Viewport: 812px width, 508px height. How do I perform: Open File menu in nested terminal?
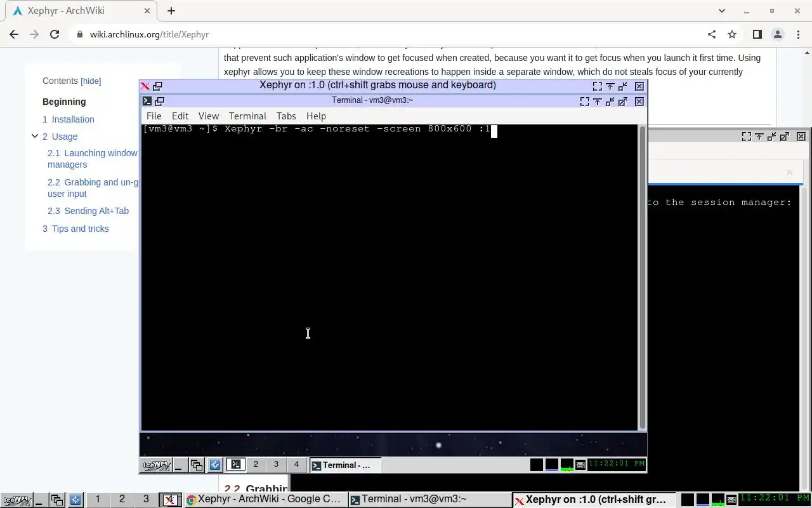pyautogui.click(x=154, y=116)
